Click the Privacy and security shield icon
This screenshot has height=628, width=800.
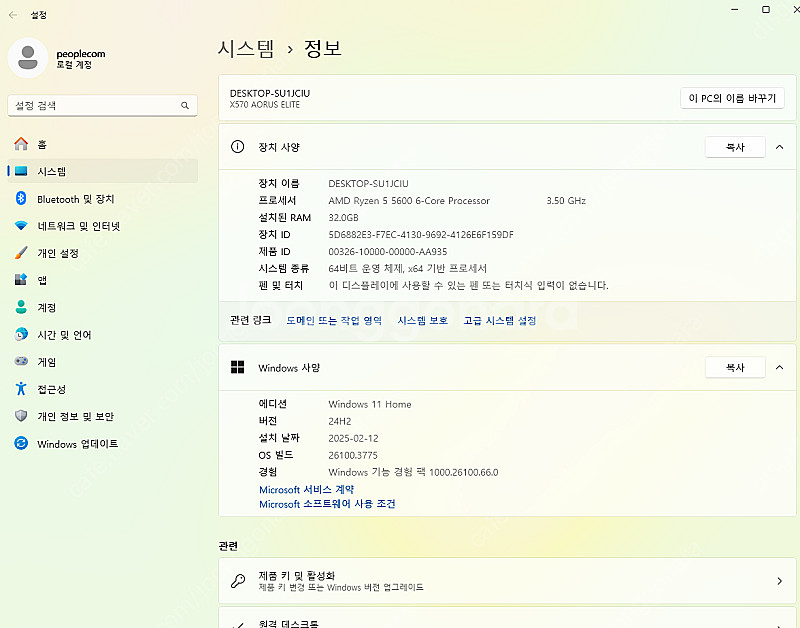pos(21,416)
